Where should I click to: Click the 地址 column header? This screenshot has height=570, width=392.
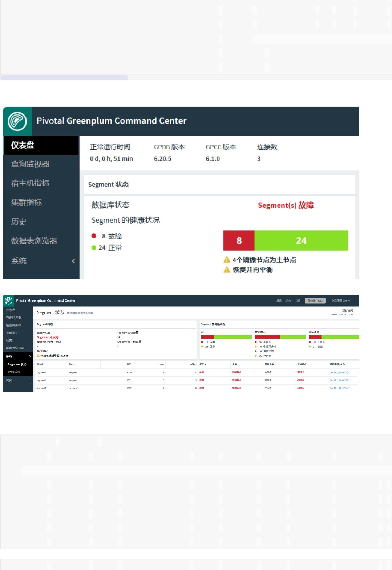(x=72, y=364)
